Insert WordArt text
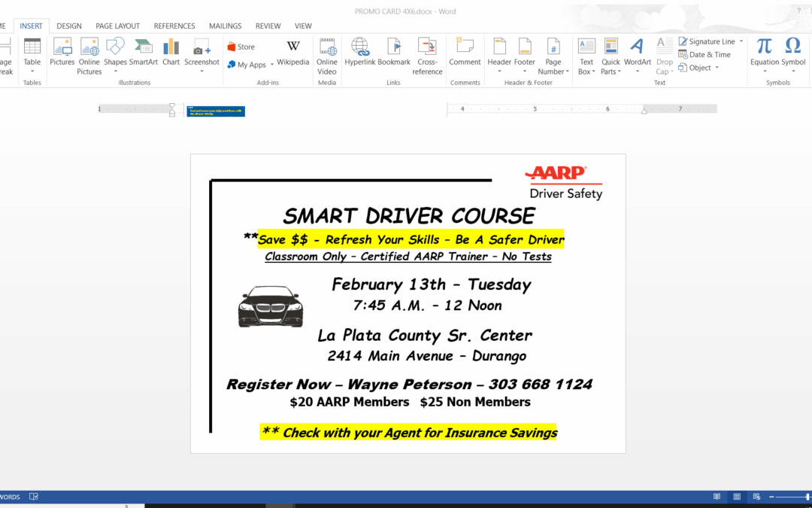812x508 pixels. 638,56
